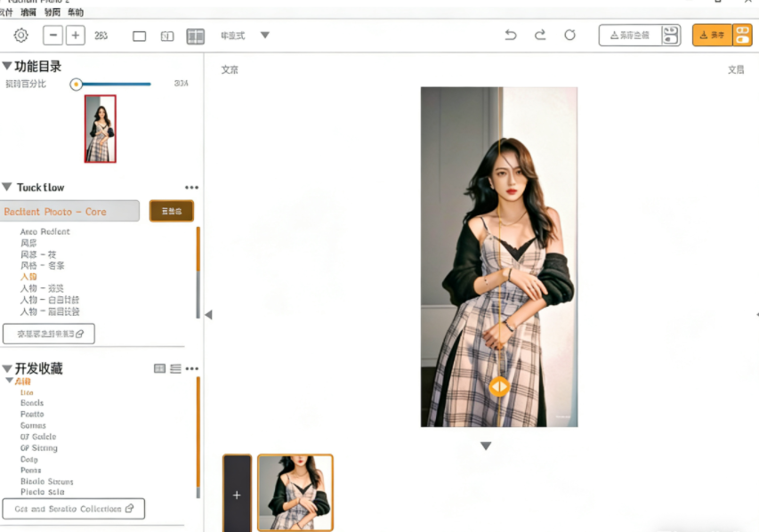759x532 pixels.
Task: Click the Get and Seratio Collection button
Action: click(x=74, y=509)
